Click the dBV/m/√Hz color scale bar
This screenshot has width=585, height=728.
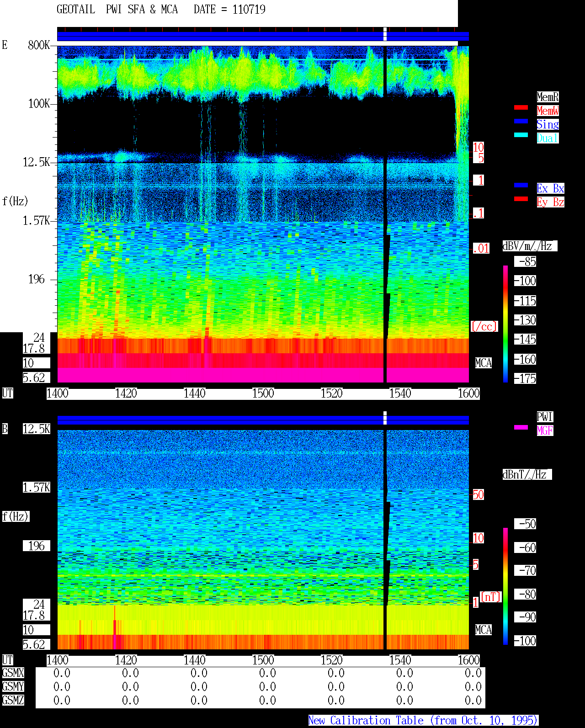[x=505, y=324]
